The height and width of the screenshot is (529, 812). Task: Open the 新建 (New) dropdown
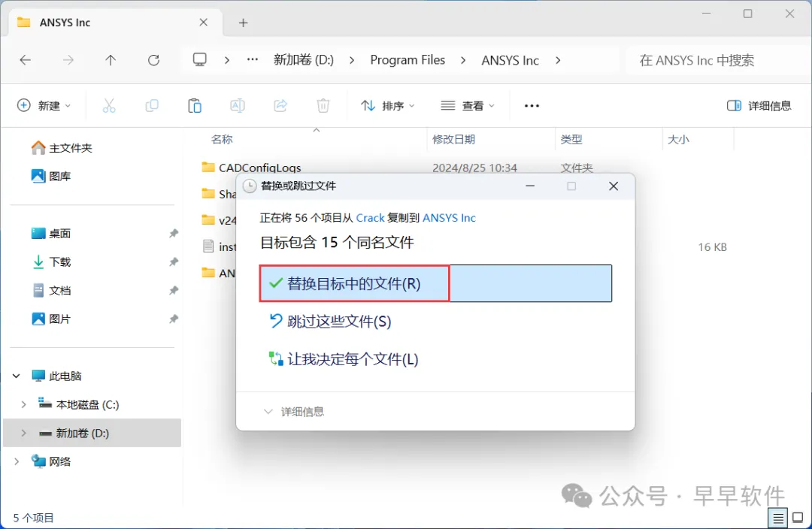click(x=44, y=106)
